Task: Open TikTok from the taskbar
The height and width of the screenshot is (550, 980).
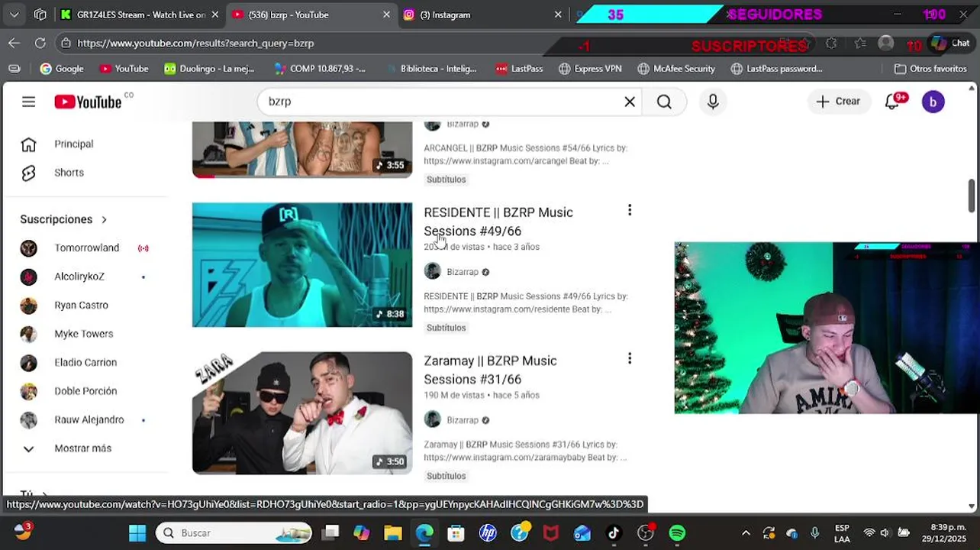Action: coord(614,533)
